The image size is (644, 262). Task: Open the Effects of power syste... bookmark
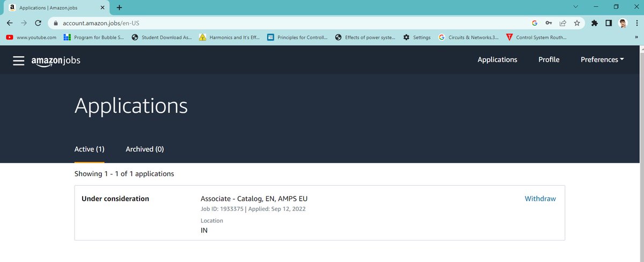[365, 38]
